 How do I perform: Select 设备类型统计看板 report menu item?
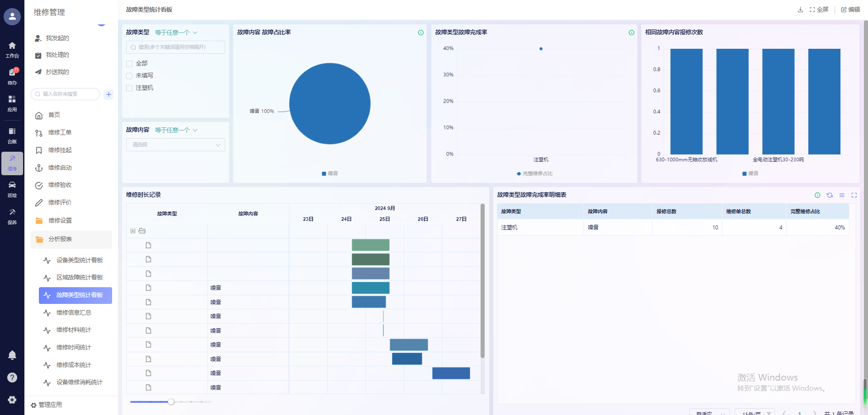tap(79, 260)
